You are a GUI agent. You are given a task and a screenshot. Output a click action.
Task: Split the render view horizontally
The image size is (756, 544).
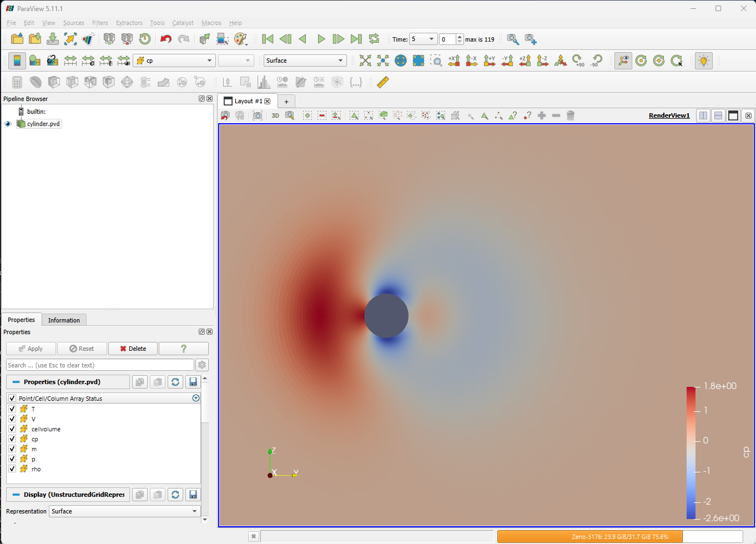coord(703,115)
